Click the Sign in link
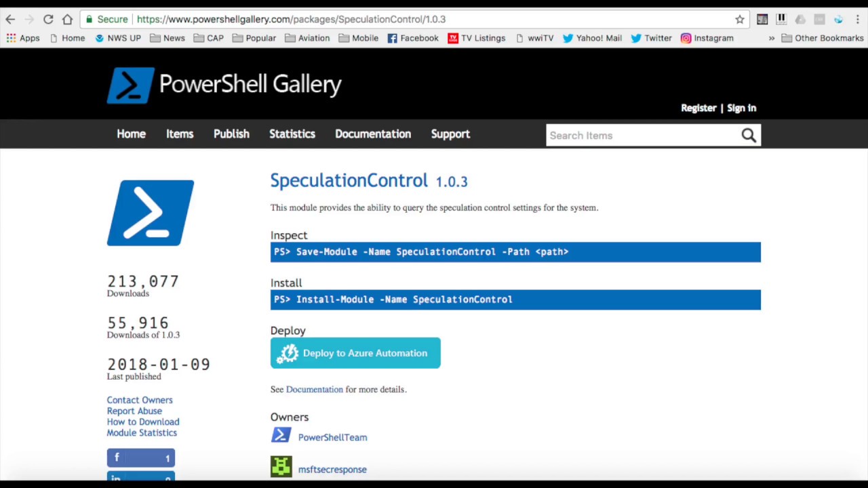Viewport: 868px width, 488px height. [x=741, y=108]
